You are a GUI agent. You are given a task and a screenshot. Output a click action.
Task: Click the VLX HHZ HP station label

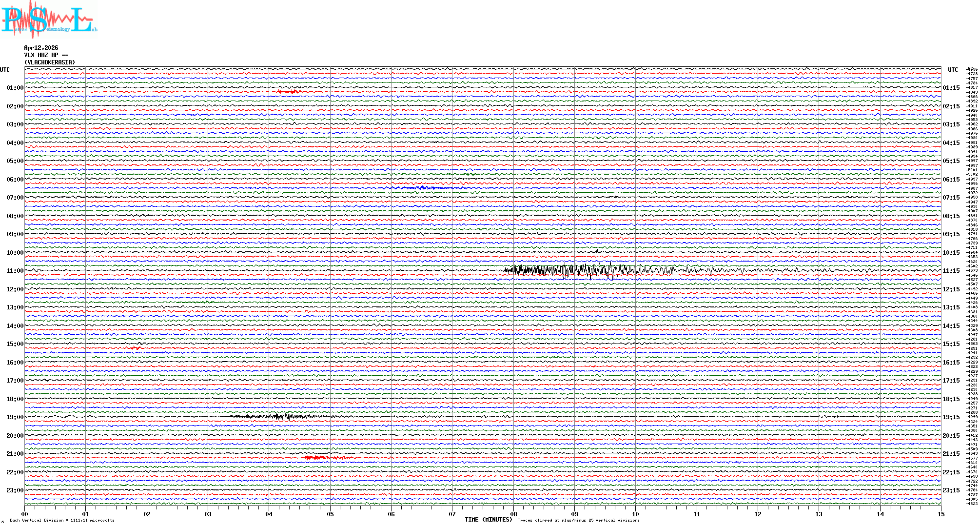point(46,55)
